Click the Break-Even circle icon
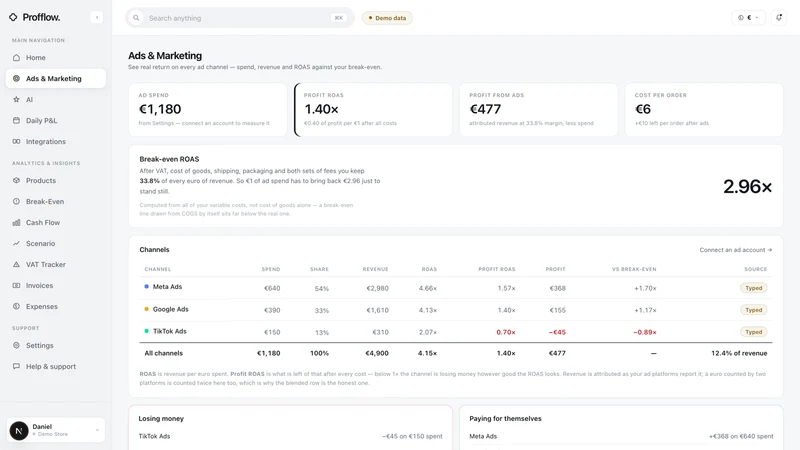This screenshot has height=450, width=800. pos(16,202)
